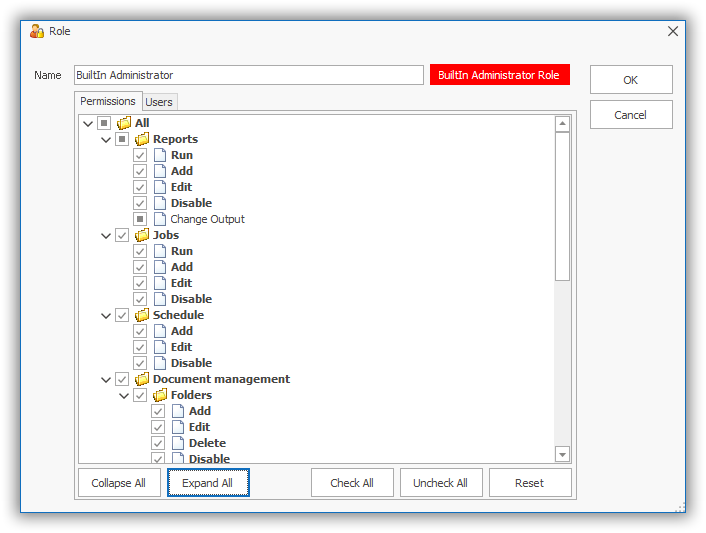
Task: Click the Name input field
Action: [x=249, y=75]
